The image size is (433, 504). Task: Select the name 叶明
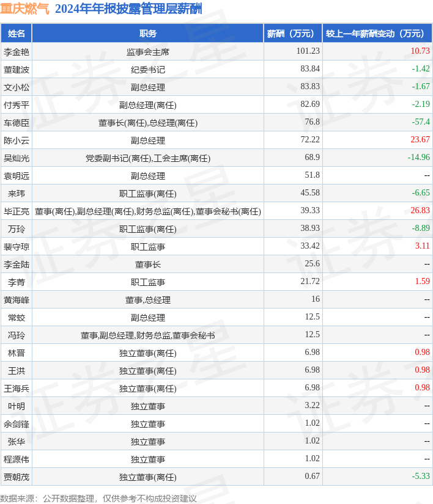[17, 405]
